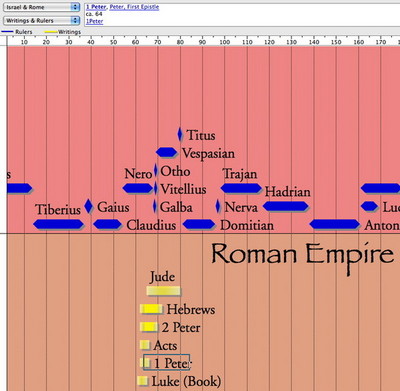
Task: Select the Claudius reign bar
Action: [108, 224]
